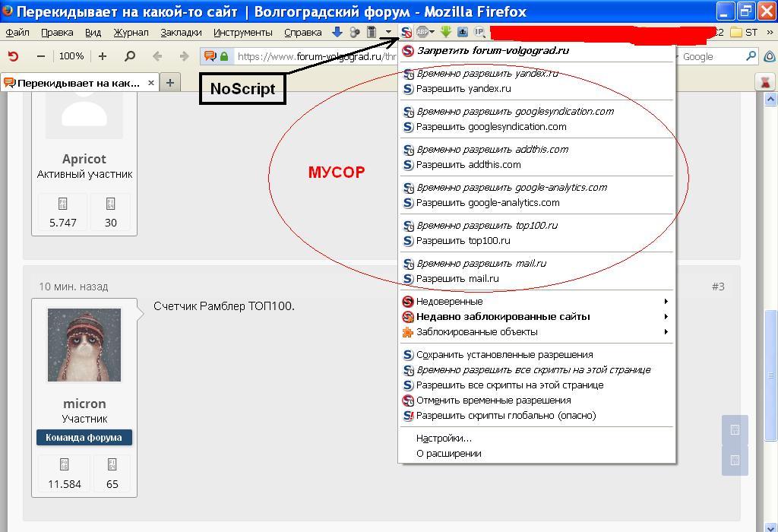Open the Справка menu
Image resolution: width=778 pixels, height=532 pixels.
pos(303,32)
